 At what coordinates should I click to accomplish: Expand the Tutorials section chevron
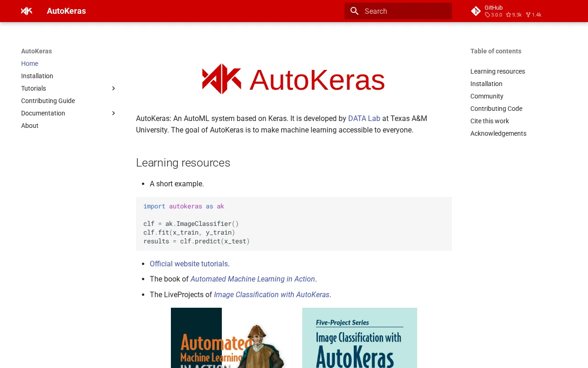pos(113,88)
